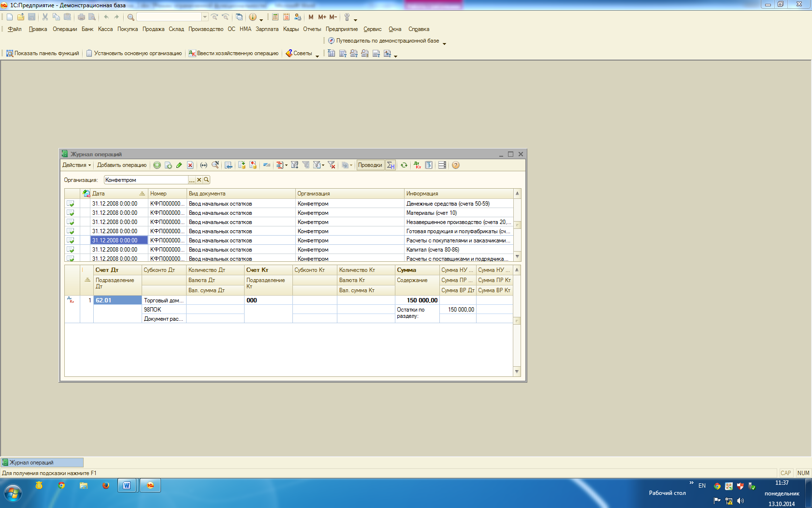Click the green pencil Edit icon
The image size is (812, 508).
[x=179, y=165]
